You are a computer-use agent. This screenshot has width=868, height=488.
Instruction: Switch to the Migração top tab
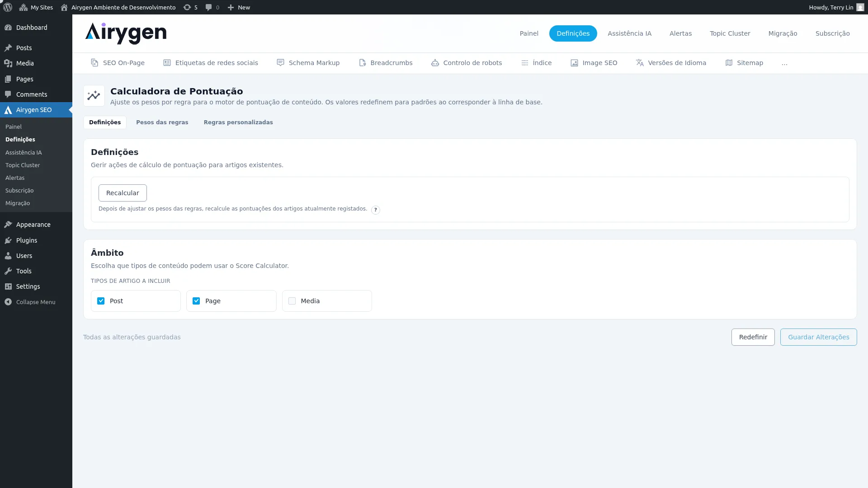coord(783,33)
